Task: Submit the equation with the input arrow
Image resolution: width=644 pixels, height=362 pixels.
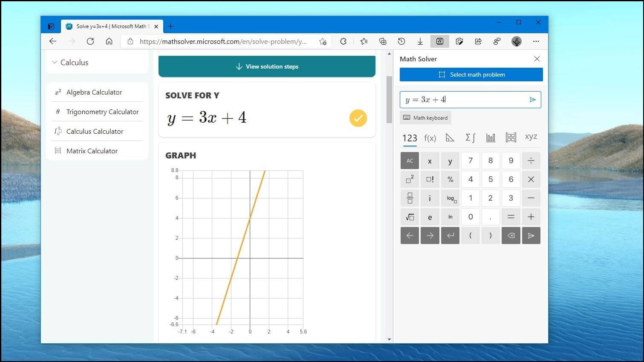Action: coord(532,100)
